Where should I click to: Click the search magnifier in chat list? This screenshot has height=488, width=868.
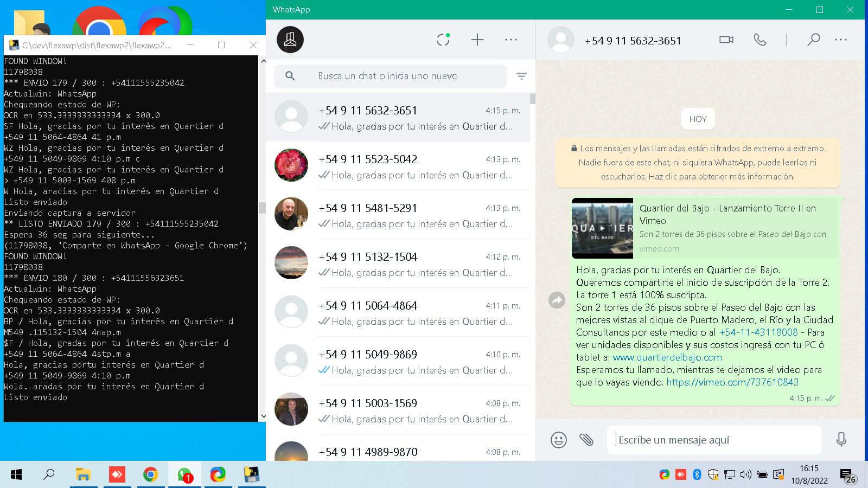(x=290, y=76)
